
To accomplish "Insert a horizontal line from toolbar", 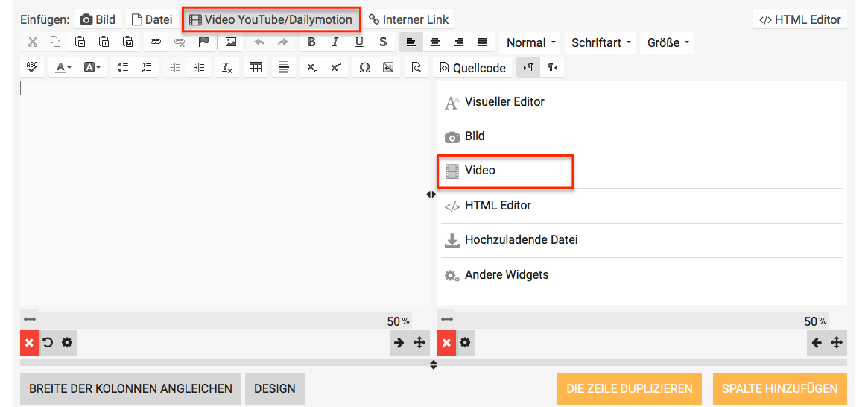I will click(x=284, y=68).
